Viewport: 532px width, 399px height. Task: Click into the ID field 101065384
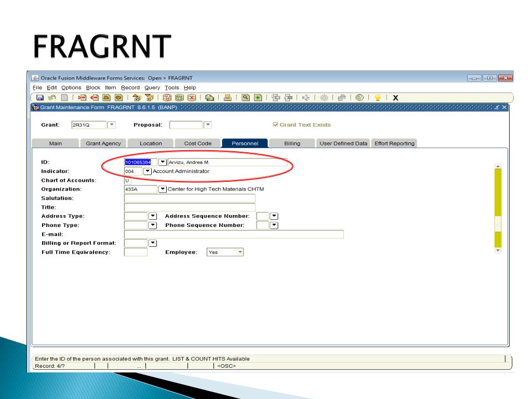click(140, 162)
